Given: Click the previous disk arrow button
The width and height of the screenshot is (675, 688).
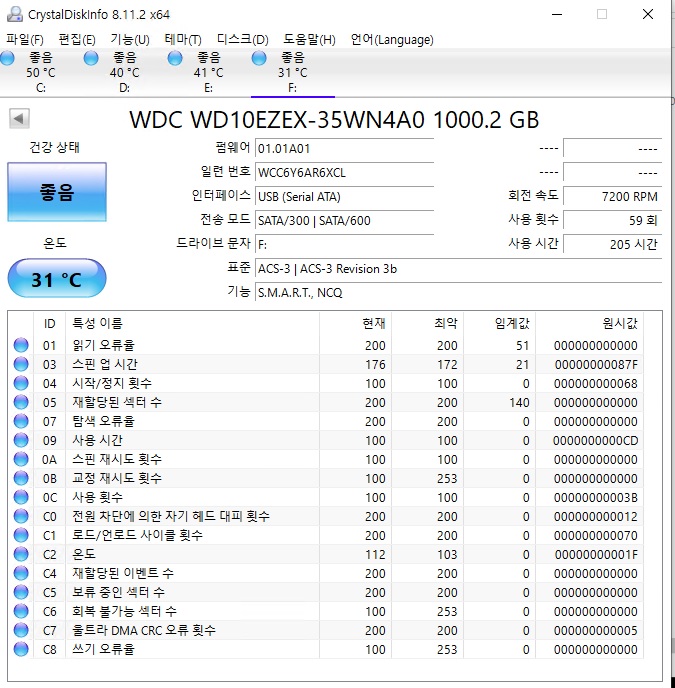Looking at the screenshot, I should (19, 118).
